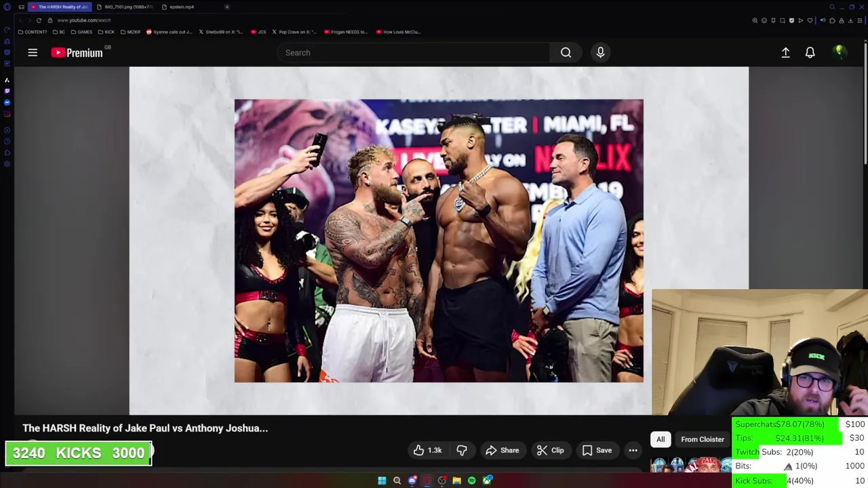Open Windows Start menu

(x=382, y=481)
